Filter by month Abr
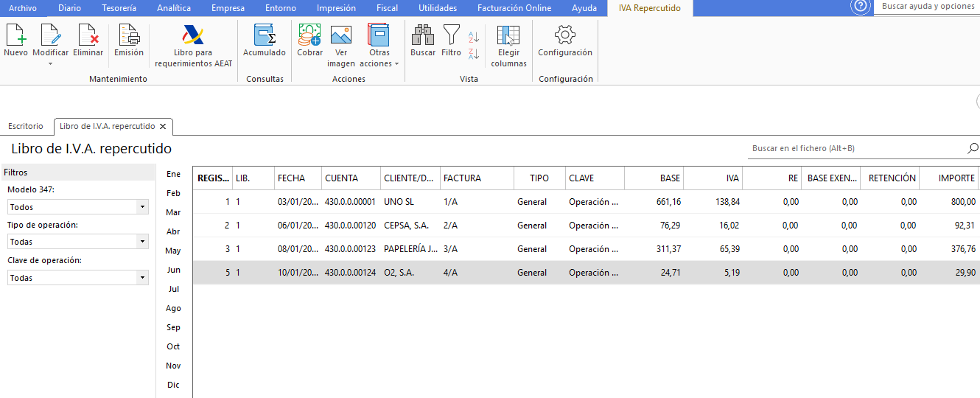 [x=173, y=231]
